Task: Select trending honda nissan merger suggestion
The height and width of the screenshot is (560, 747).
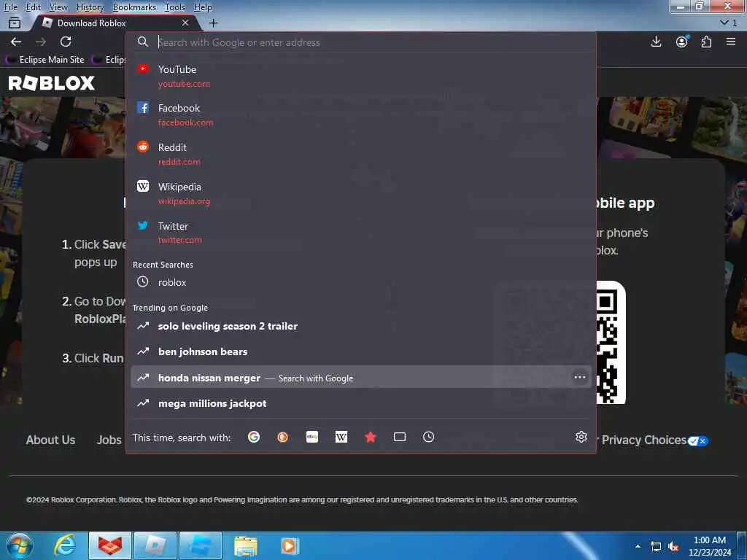Action: 360,378
